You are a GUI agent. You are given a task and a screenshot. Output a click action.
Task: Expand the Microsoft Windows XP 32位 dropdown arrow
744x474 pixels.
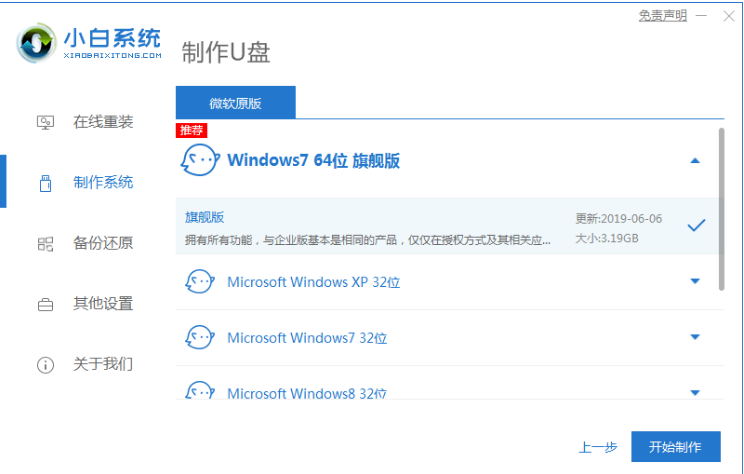tap(696, 282)
